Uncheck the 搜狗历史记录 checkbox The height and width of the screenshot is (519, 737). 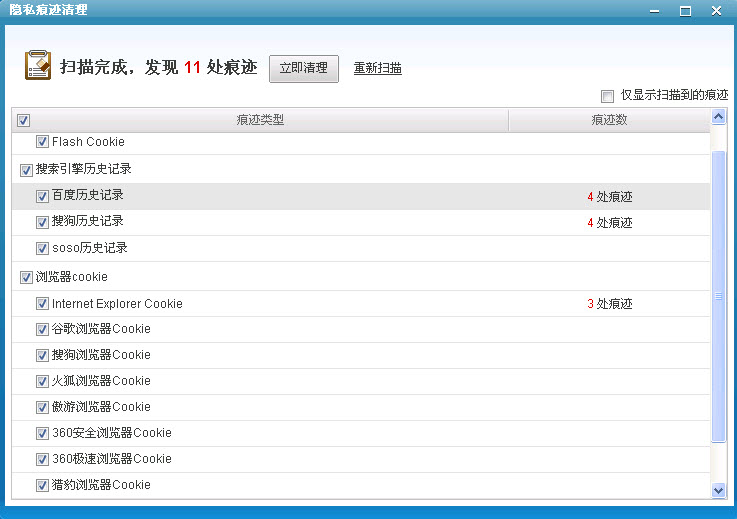coord(42,222)
